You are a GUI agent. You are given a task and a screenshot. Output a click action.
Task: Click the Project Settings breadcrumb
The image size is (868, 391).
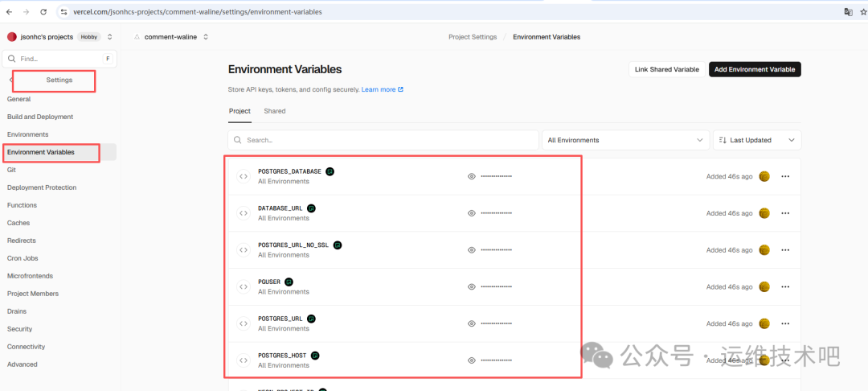click(473, 37)
